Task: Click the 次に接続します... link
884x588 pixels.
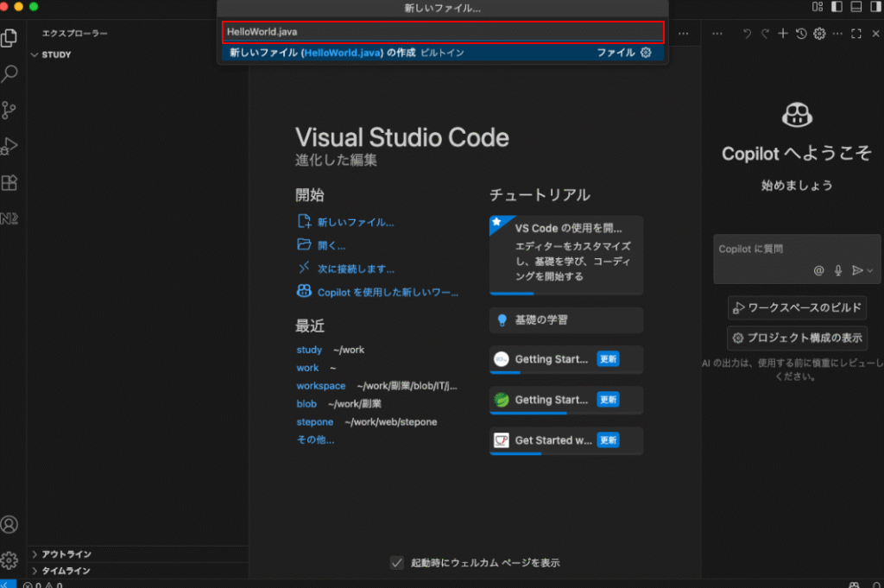Action: pos(356,269)
